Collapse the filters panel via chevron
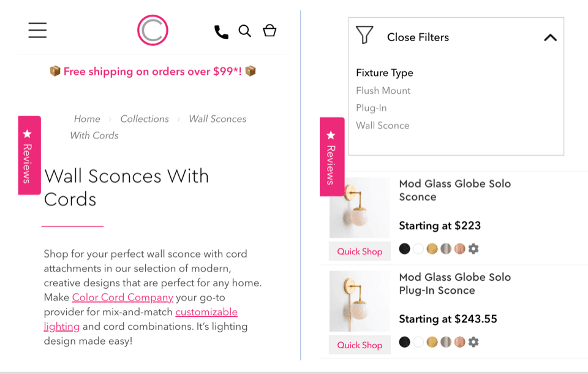Image resolution: width=588 pixels, height=374 pixels. pyautogui.click(x=551, y=37)
